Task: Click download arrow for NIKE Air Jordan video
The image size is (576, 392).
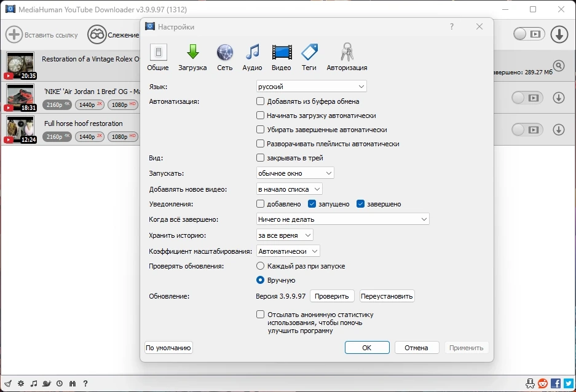Action: (x=559, y=98)
